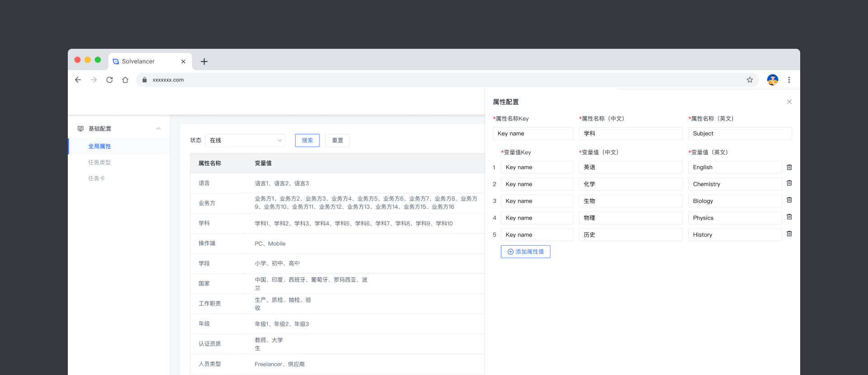This screenshot has height=375, width=868.
Task: Select 任务类型 in the sidebar
Action: coord(99,163)
